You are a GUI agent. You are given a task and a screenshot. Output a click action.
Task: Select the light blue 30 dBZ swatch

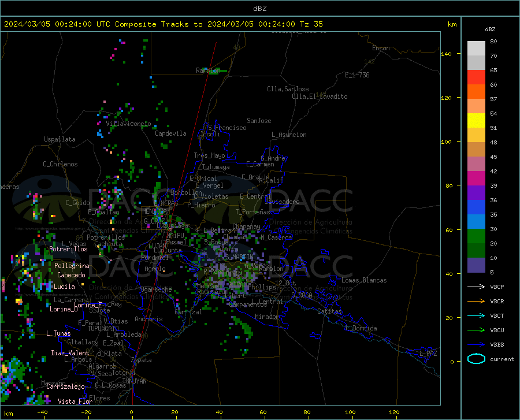476,222
